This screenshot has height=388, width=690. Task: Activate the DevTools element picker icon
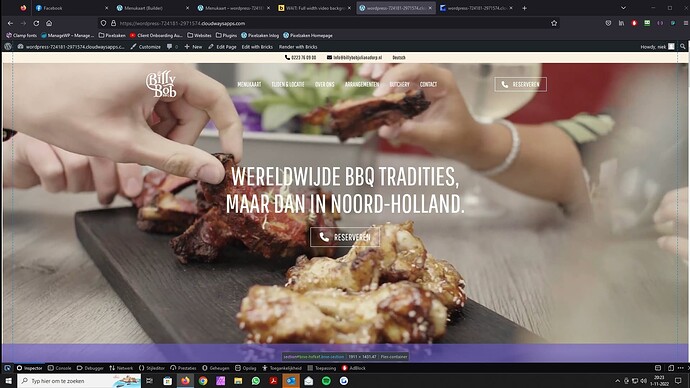[7, 368]
